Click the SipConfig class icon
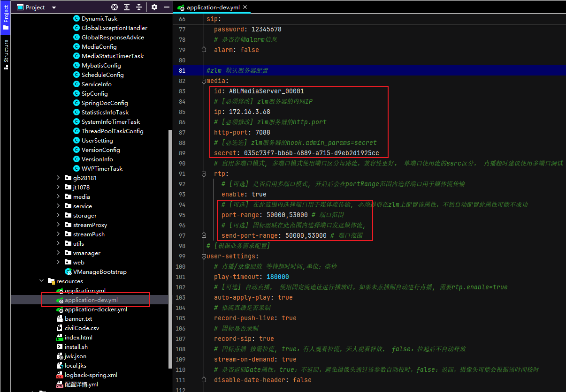The height and width of the screenshot is (392, 566). tap(76, 93)
